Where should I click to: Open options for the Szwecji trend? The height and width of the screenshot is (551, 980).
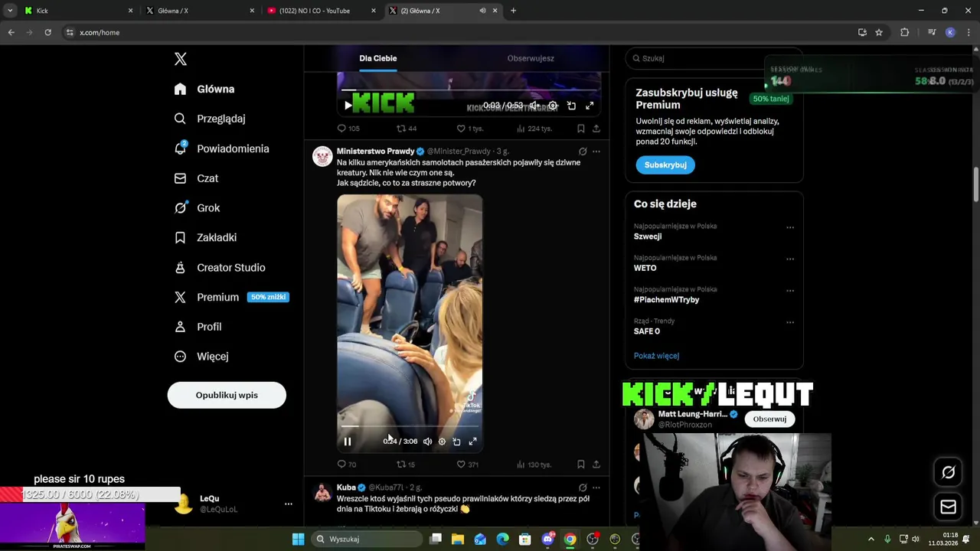[x=790, y=227]
